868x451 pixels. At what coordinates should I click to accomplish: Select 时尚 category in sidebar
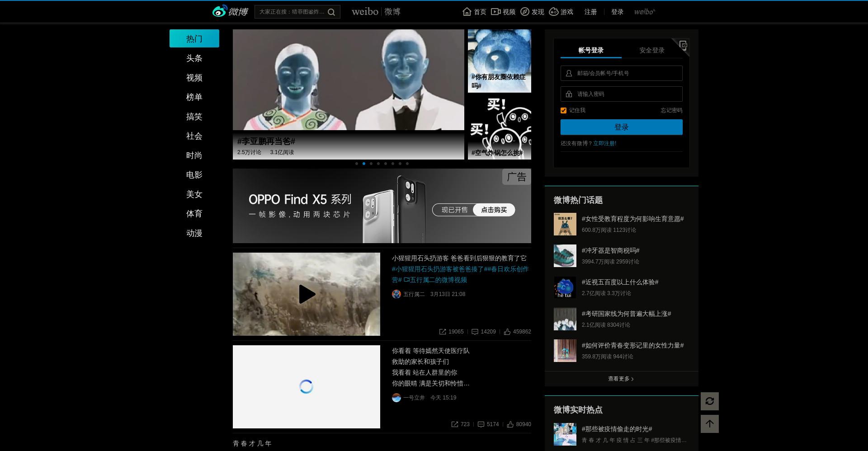[x=194, y=155]
